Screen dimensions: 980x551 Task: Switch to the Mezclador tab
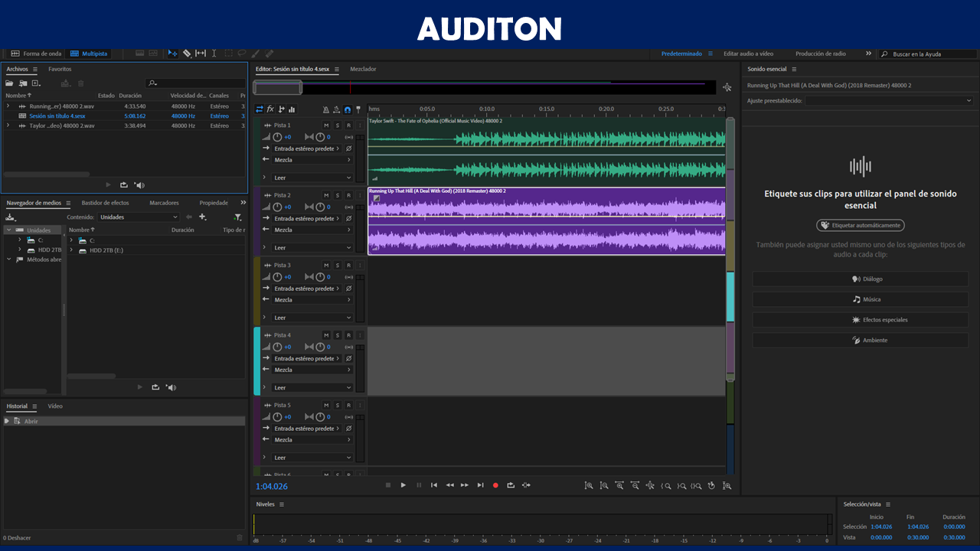363,69
